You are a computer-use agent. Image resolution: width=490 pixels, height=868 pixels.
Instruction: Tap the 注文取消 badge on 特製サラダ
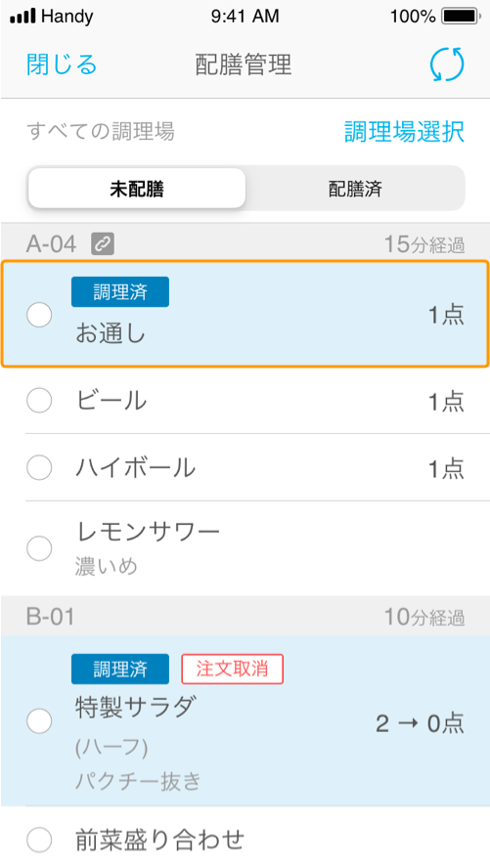point(233,669)
